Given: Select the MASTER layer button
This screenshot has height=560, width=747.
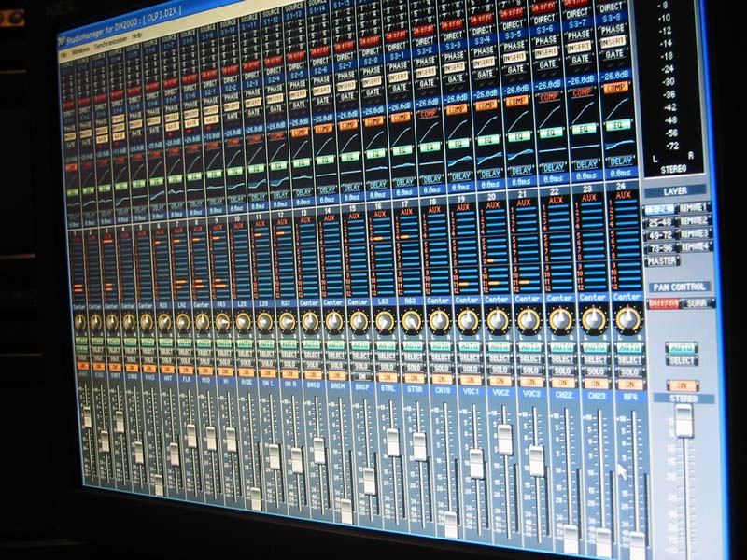Looking at the screenshot, I should [x=660, y=260].
